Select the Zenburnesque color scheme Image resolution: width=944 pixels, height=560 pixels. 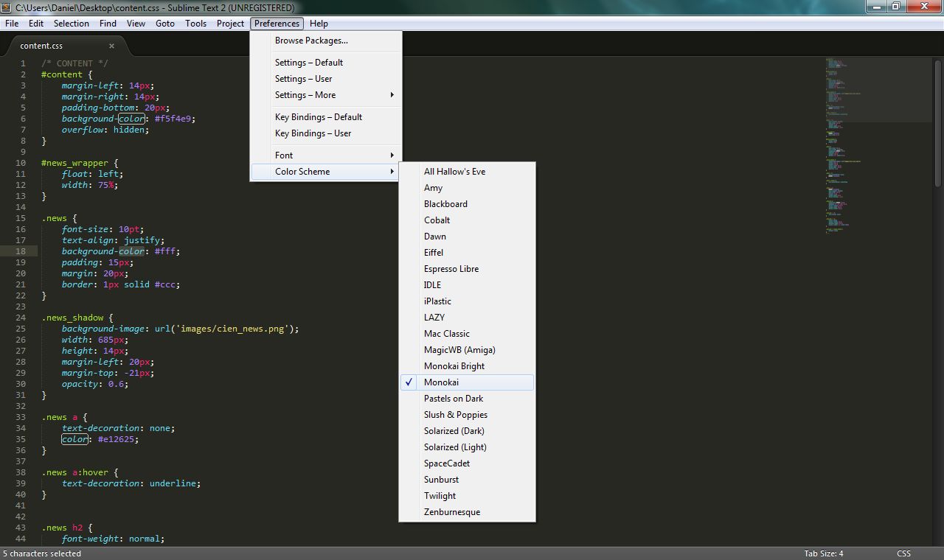[467, 512]
